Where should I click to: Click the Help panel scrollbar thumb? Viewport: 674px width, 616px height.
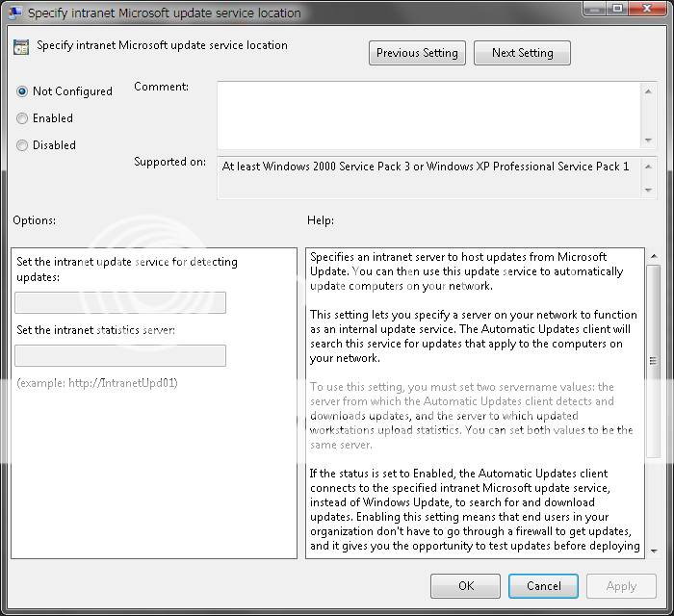coord(654,361)
